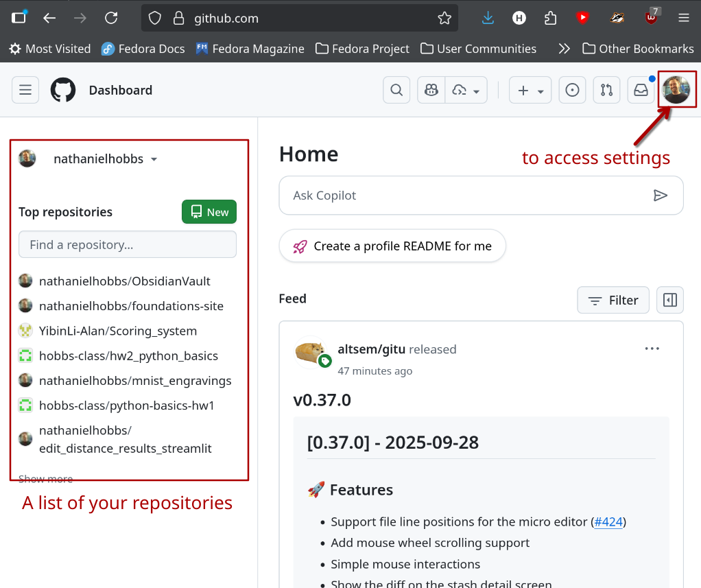The height and width of the screenshot is (588, 701).
Task: Open the nathanielhobbs account switcher chevron
Action: point(154,158)
